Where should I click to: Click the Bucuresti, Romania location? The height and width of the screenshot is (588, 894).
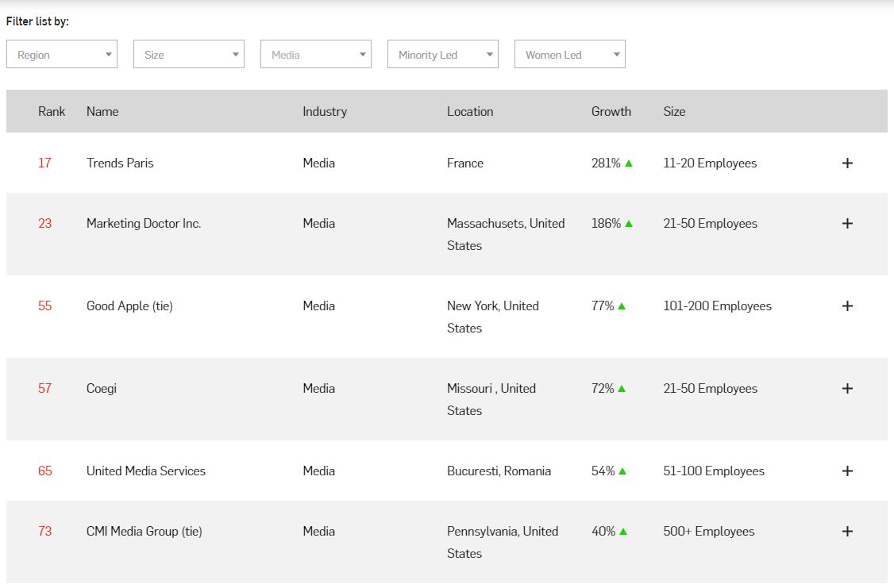pos(499,471)
